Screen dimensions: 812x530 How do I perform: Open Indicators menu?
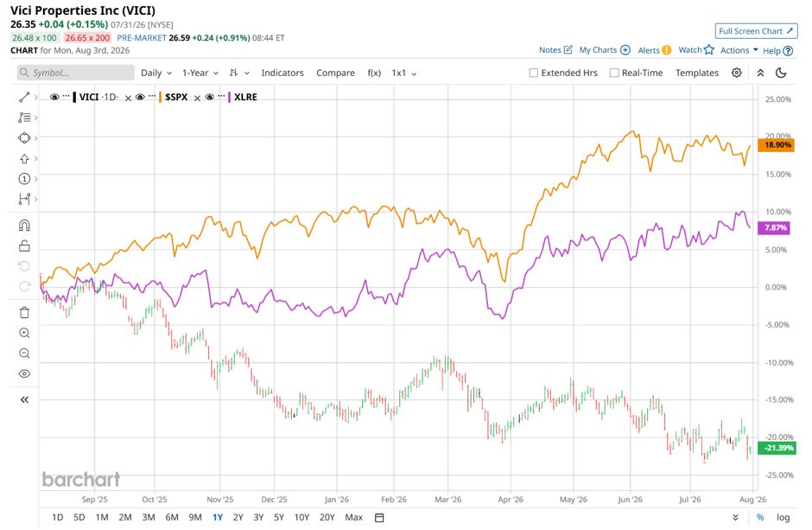pos(282,73)
